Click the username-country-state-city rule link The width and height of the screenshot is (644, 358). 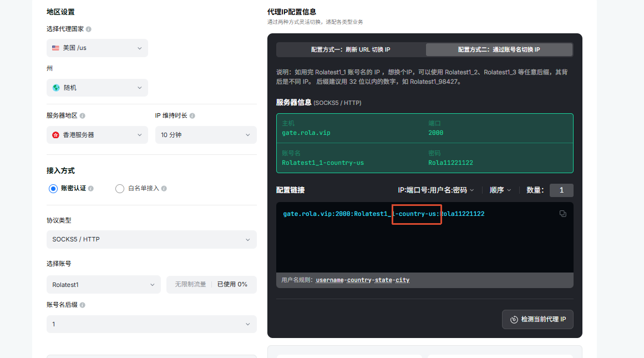coord(363,280)
